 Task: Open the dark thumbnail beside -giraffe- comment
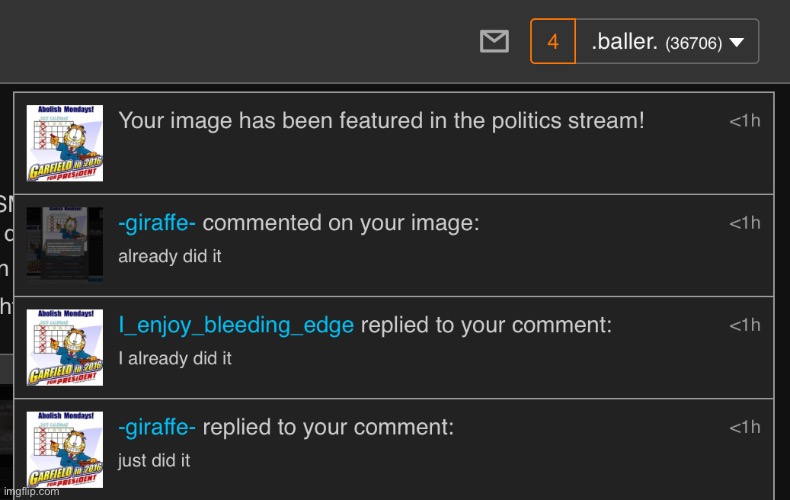coord(64,245)
